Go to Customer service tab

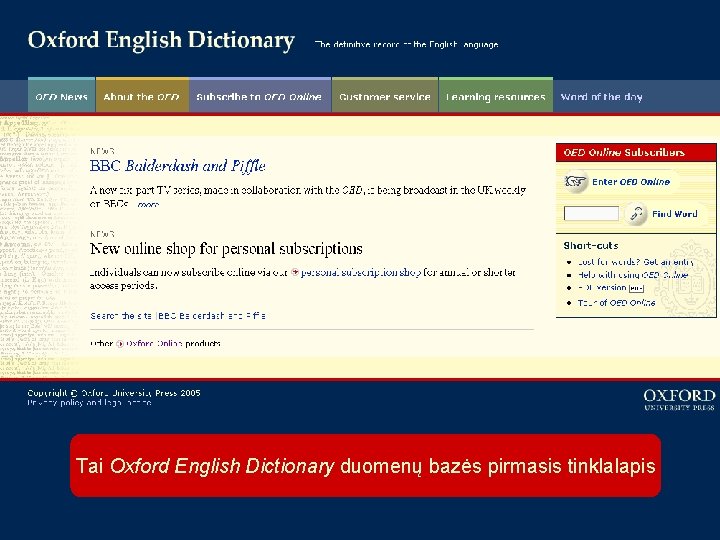385,96
